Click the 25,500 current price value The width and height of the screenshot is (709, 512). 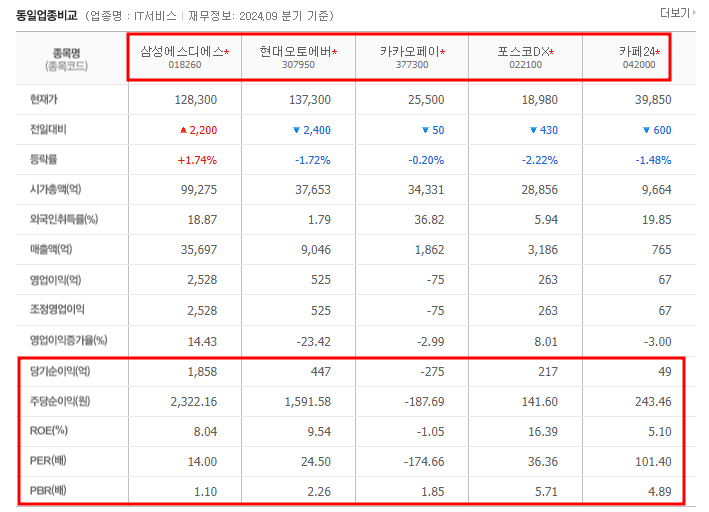tap(426, 100)
